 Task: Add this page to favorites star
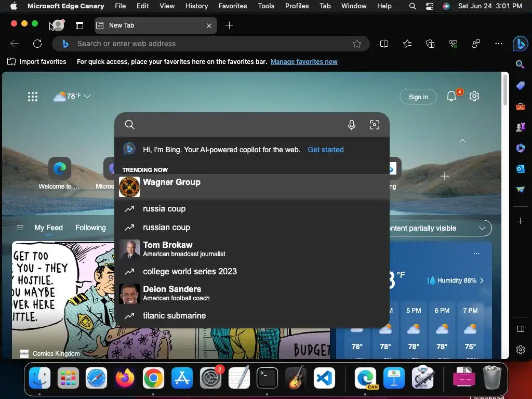356,44
